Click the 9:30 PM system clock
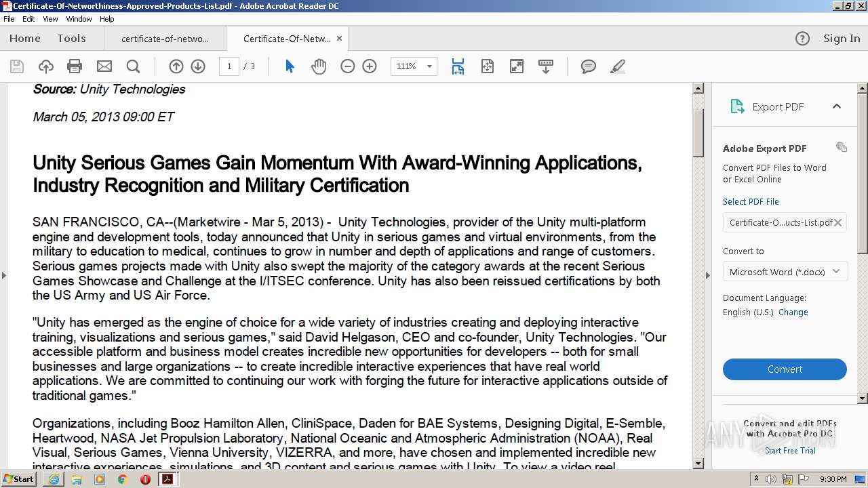Image resolution: width=868 pixels, height=488 pixels. point(833,479)
